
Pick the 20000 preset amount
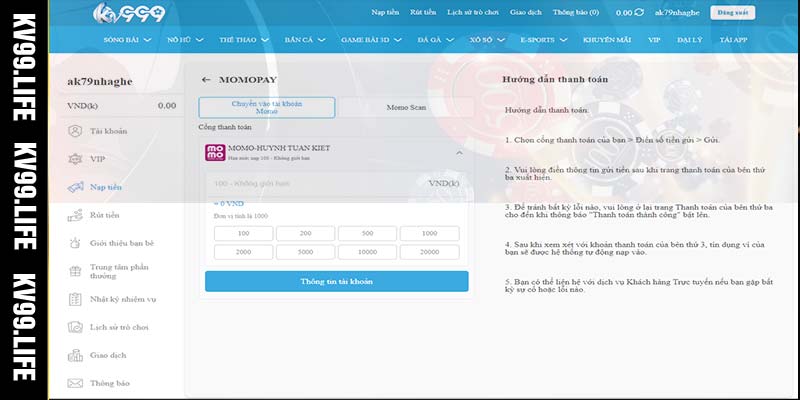[x=429, y=253]
